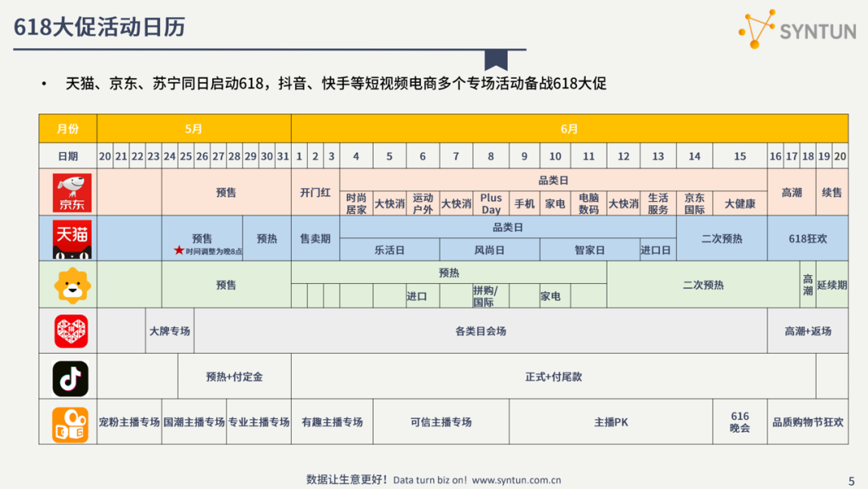868x489 pixels.
Task: Click the 日期 row label cell
Action: [68, 156]
